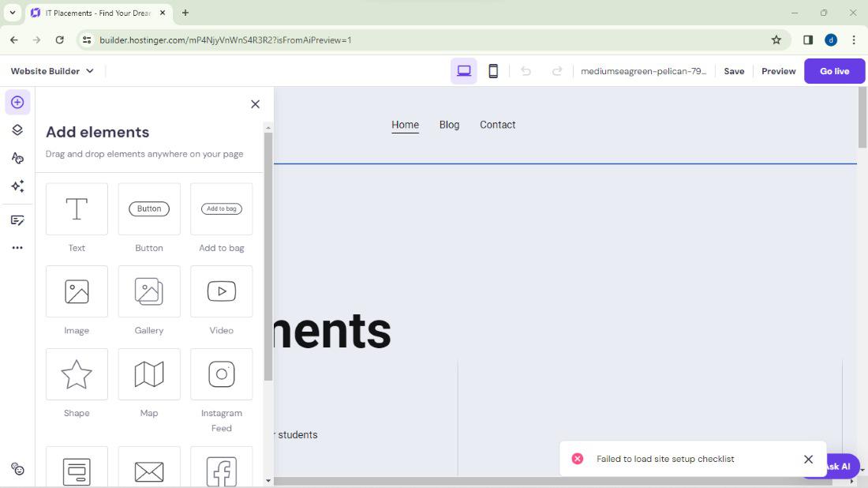
Task: Click the Blog navigation item
Action: click(x=450, y=125)
